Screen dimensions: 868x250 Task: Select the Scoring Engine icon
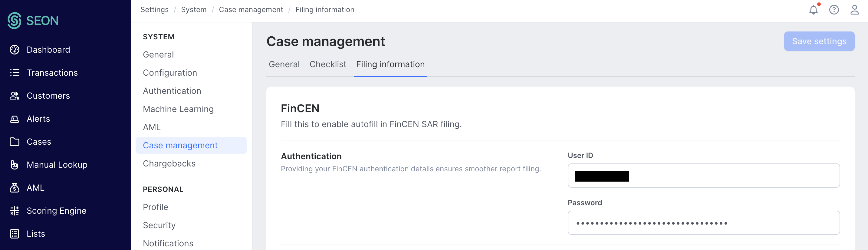pos(15,211)
